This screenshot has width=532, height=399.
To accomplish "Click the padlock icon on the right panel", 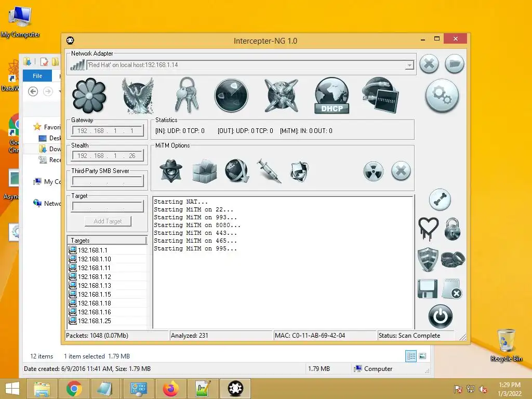I will 453,229.
